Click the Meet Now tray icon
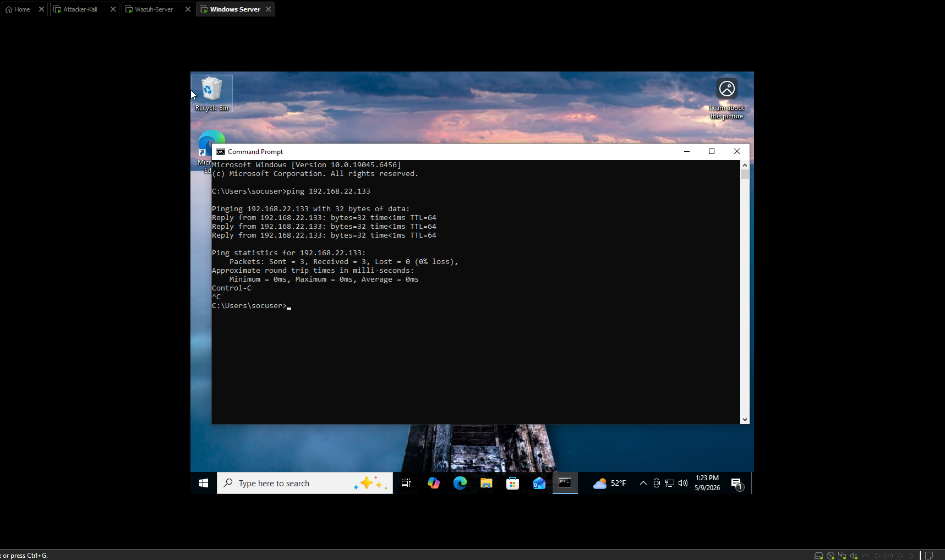The width and height of the screenshot is (945, 560). pyautogui.click(x=657, y=483)
